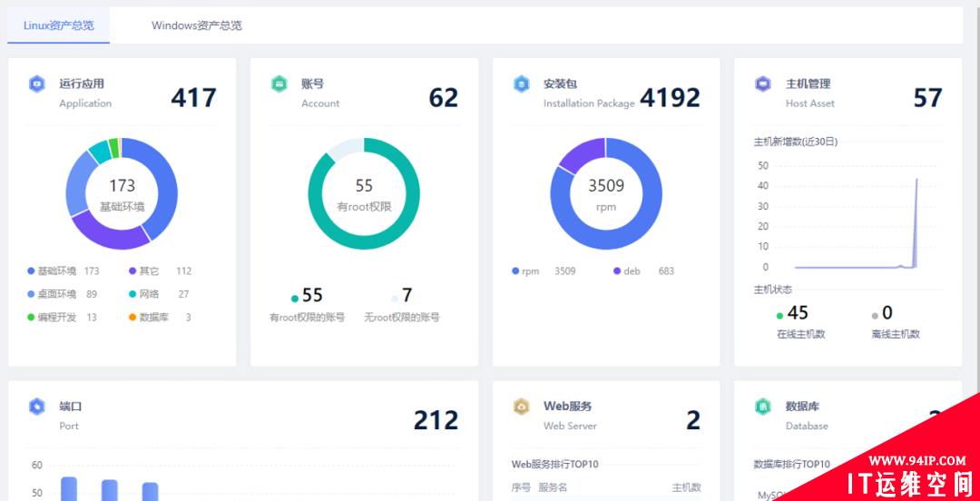
Task: Toggle the 数据库 orange legend item
Action: coord(160,317)
